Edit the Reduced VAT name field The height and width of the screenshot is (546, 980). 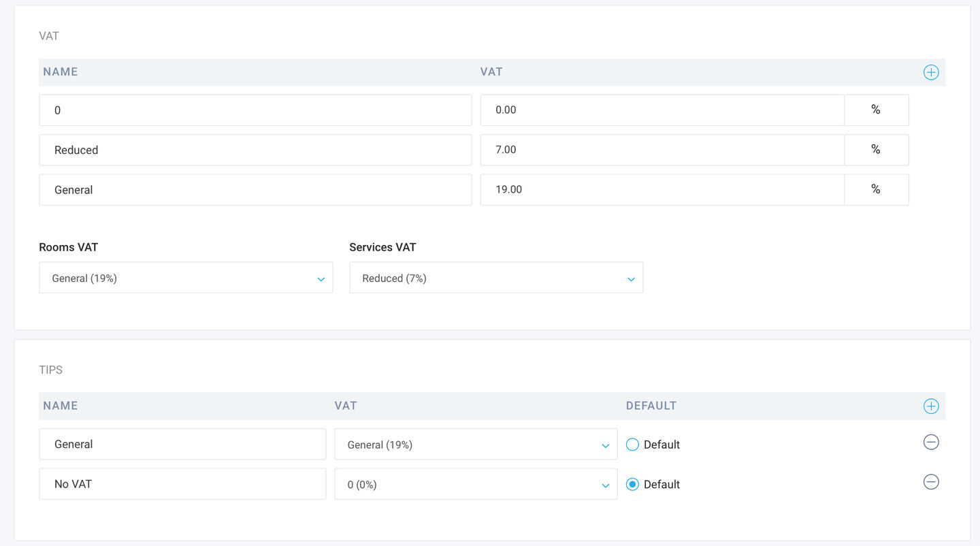click(x=255, y=150)
